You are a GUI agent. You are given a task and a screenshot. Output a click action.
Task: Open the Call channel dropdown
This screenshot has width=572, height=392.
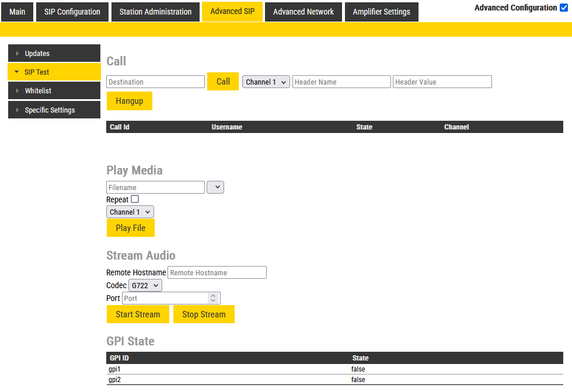click(266, 82)
